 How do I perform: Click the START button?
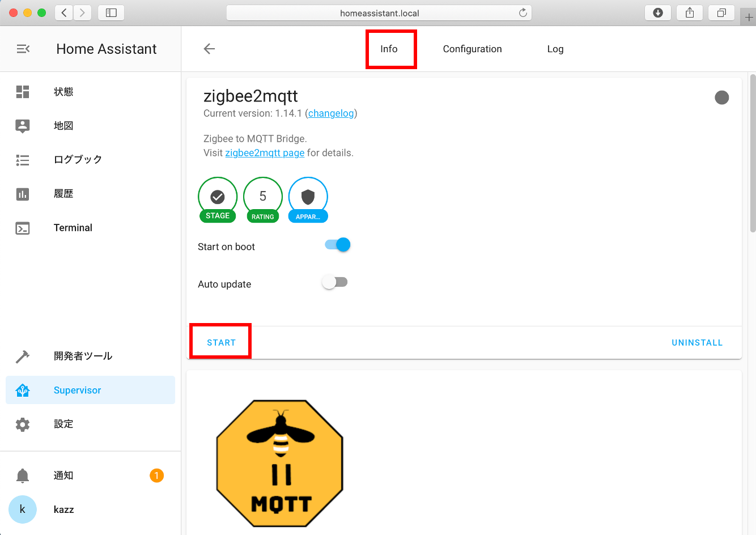coord(221,342)
